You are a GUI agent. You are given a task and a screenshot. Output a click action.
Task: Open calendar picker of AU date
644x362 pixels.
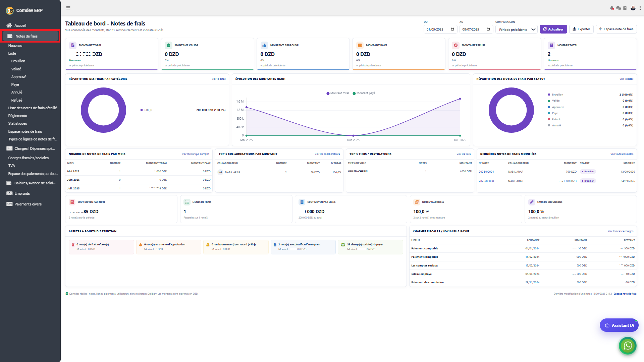point(488,29)
